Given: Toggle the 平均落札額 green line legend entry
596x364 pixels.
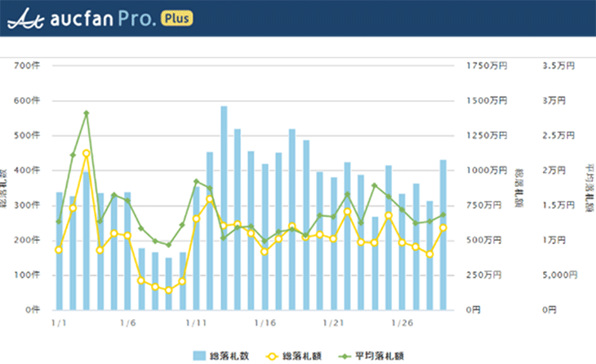Looking at the screenshot, I should coord(371,356).
